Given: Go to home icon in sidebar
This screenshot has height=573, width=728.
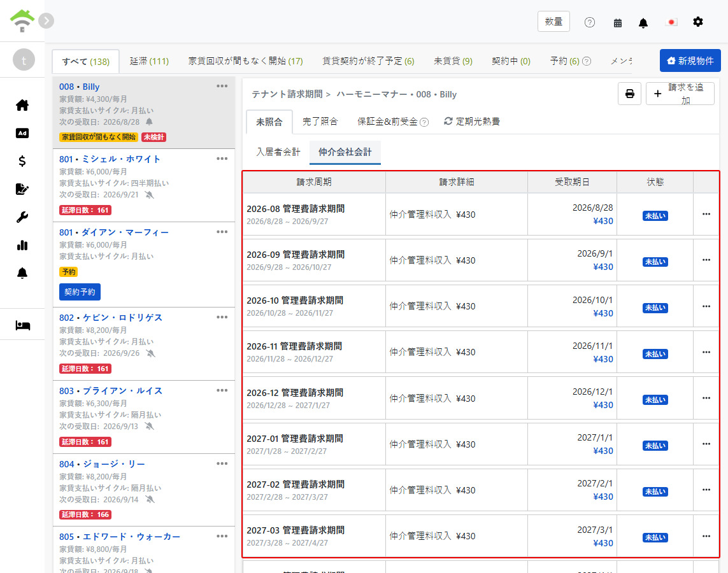Looking at the screenshot, I should (22, 105).
